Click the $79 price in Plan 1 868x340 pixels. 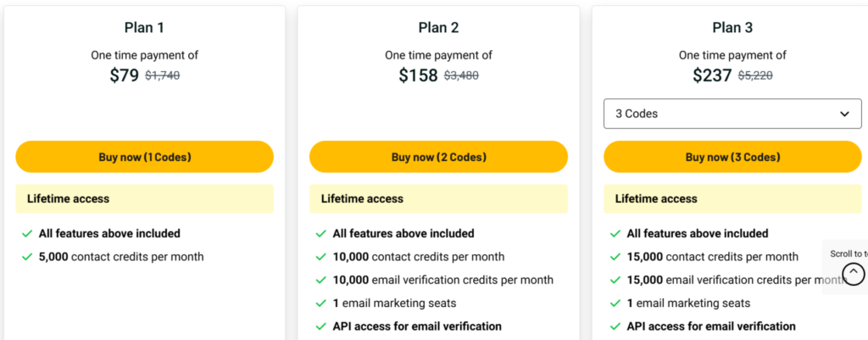tap(124, 75)
